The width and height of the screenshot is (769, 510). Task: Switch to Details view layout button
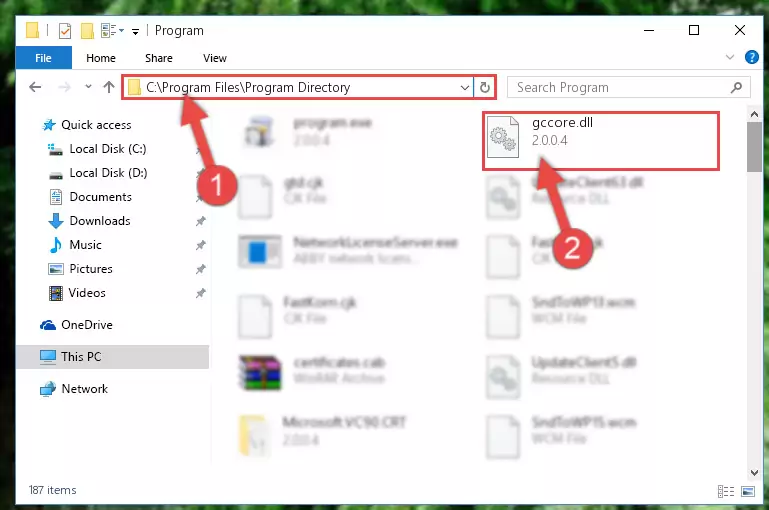pyautogui.click(x=725, y=491)
